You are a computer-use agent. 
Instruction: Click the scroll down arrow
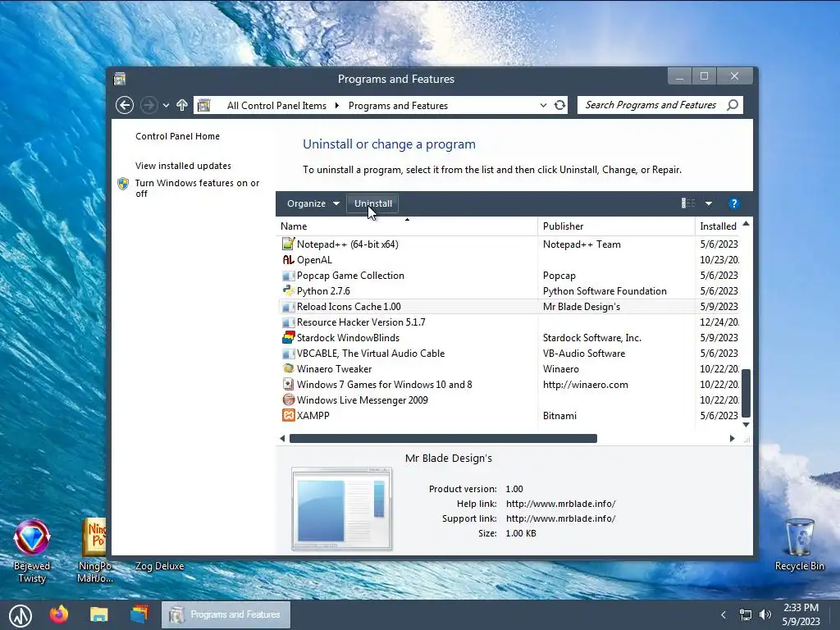click(746, 424)
